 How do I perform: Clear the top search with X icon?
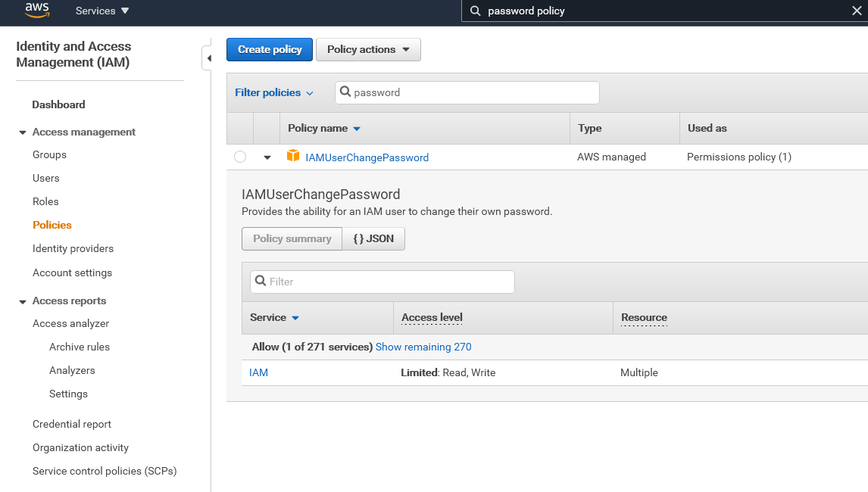click(x=857, y=11)
